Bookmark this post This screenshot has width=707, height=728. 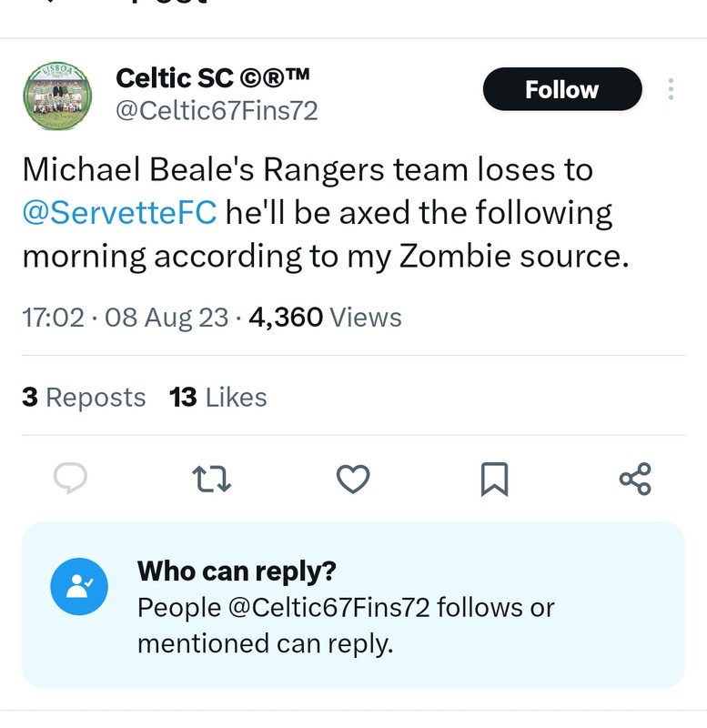(x=493, y=478)
